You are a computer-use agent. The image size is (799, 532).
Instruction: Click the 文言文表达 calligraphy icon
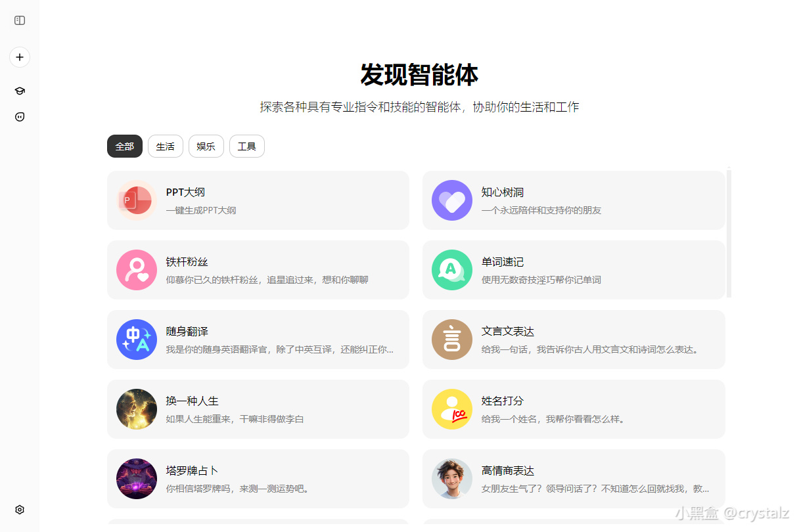451,340
